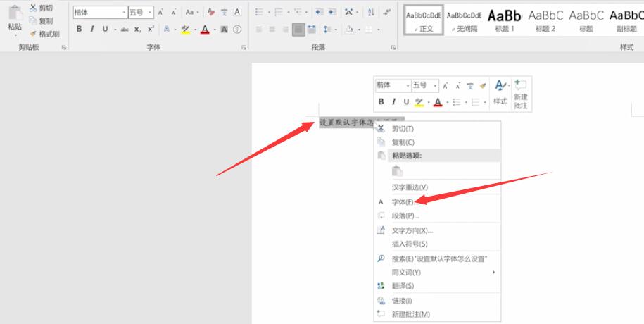644x324 pixels.
Task: Clear all formatting in ribbon font group
Action: (211, 13)
